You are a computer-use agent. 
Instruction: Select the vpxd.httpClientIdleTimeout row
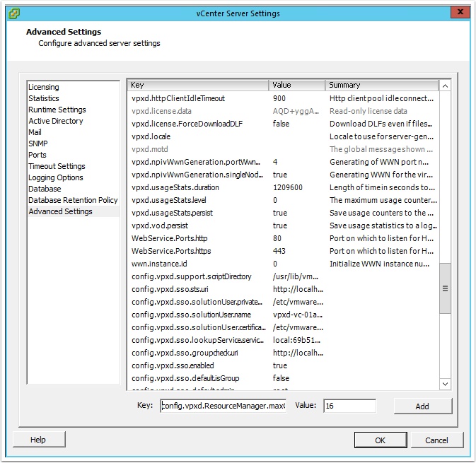[x=283, y=98]
